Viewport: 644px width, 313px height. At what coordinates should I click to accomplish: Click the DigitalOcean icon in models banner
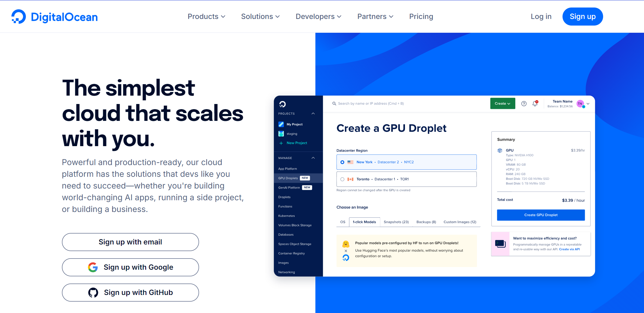pyautogui.click(x=346, y=258)
